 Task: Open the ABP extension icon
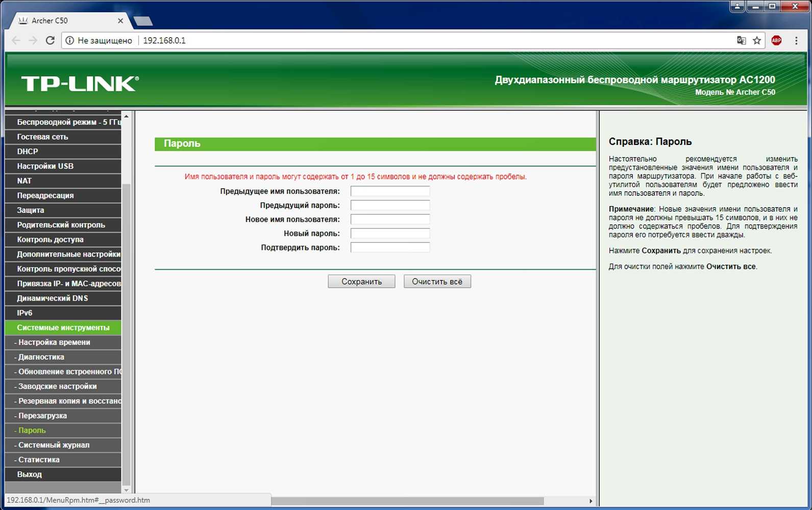pos(776,40)
